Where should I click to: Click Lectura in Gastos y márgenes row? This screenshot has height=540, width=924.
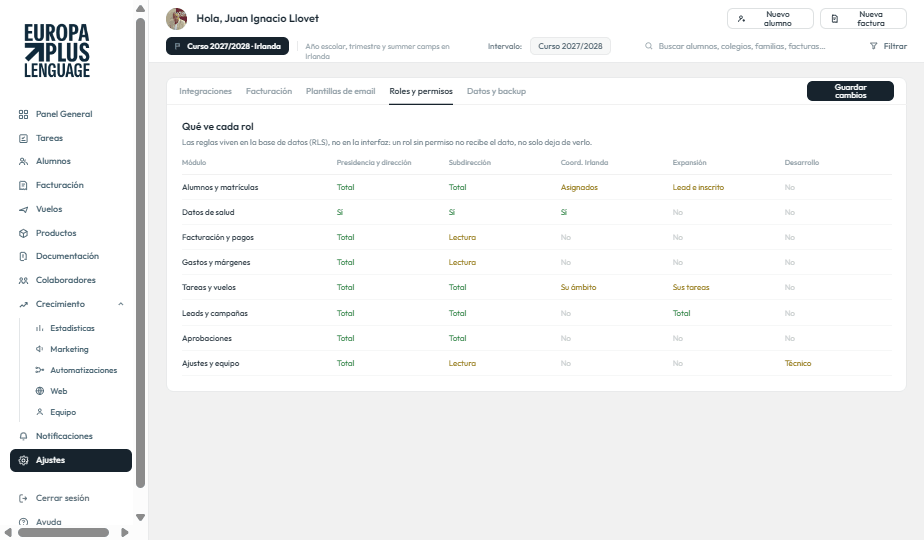(462, 262)
